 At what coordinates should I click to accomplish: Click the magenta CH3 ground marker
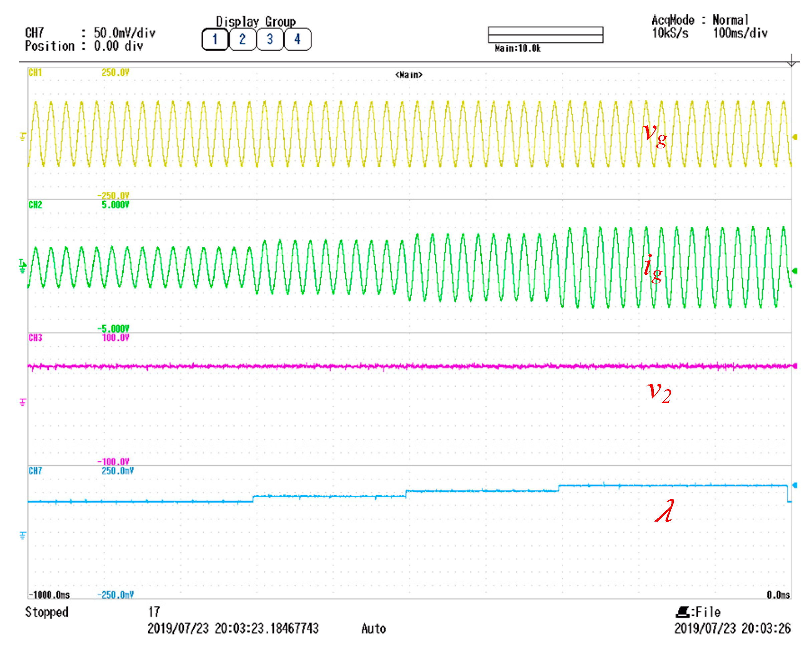pos(23,402)
